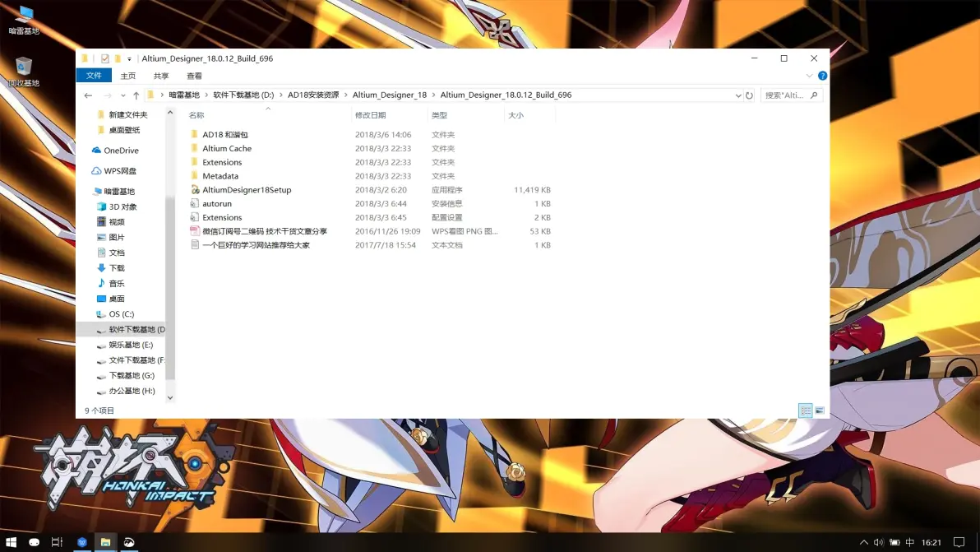Select the 微信订阅号二维码 PNG image file icon
980x552 pixels.
195,230
